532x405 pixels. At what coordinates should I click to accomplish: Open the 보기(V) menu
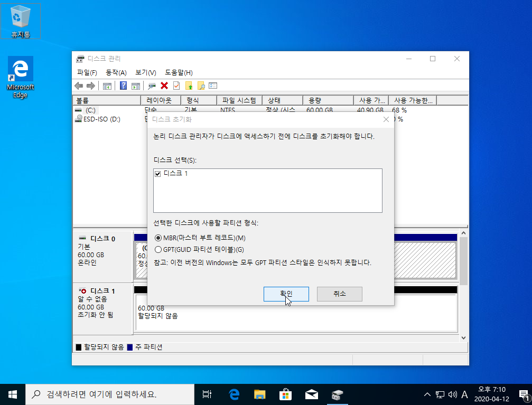[x=146, y=72]
